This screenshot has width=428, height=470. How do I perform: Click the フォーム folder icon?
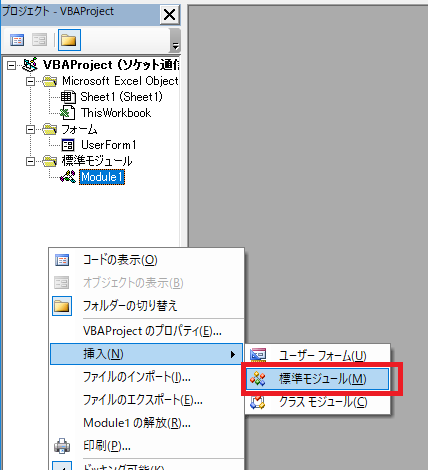click(x=50, y=129)
